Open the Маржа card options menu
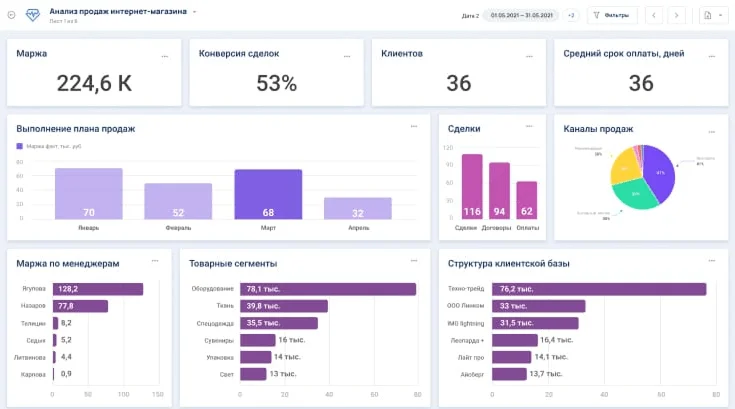This screenshot has width=735, height=409. tap(165, 56)
